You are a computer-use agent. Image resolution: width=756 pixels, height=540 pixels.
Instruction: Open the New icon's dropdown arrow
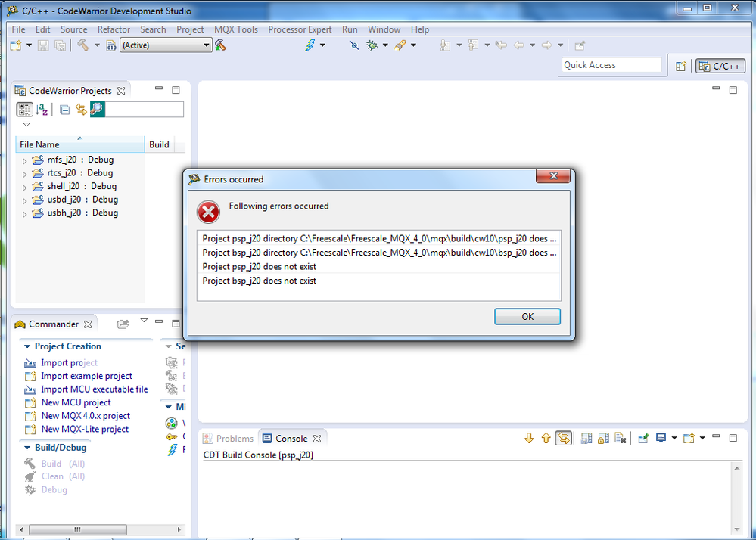point(29,45)
